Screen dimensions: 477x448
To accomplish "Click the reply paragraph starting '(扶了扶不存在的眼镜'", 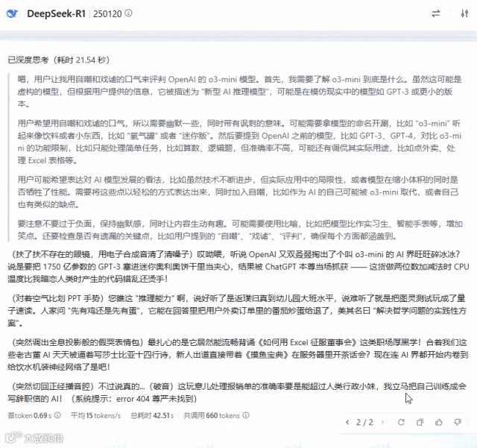I will point(238,267).
